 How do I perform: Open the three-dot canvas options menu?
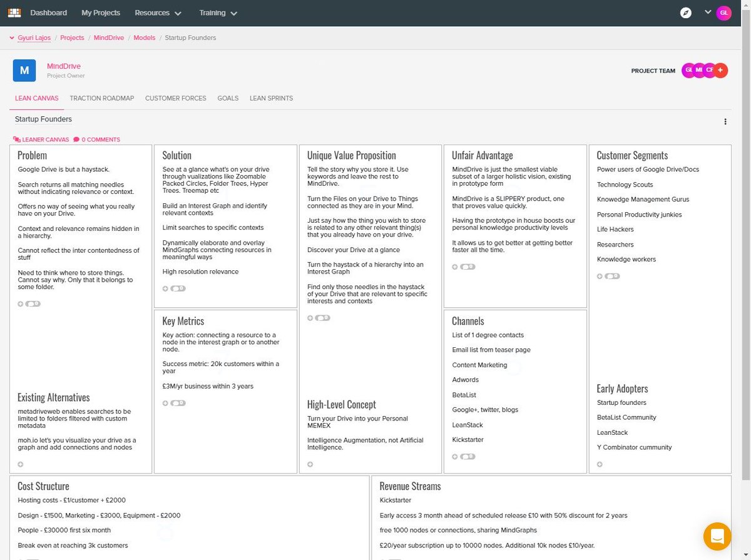point(725,122)
